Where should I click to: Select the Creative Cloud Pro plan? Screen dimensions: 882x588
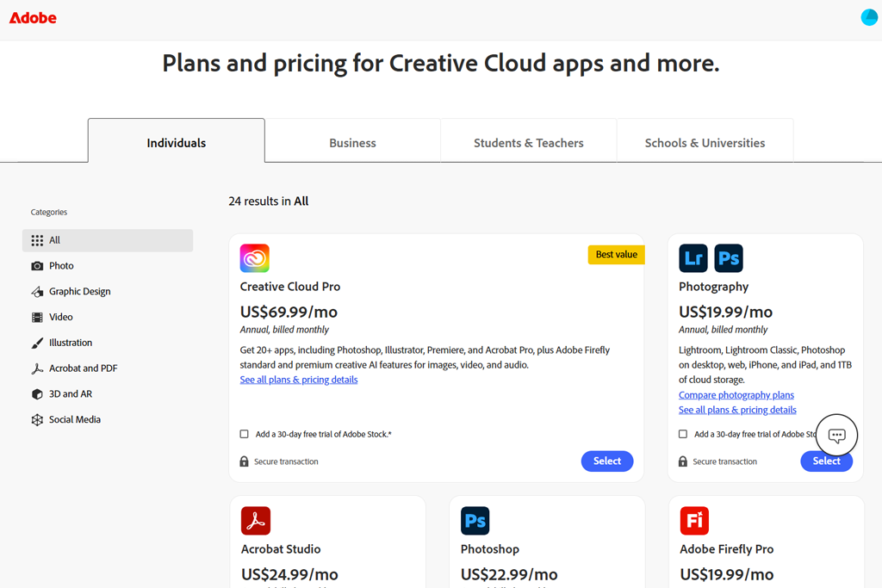(607, 461)
